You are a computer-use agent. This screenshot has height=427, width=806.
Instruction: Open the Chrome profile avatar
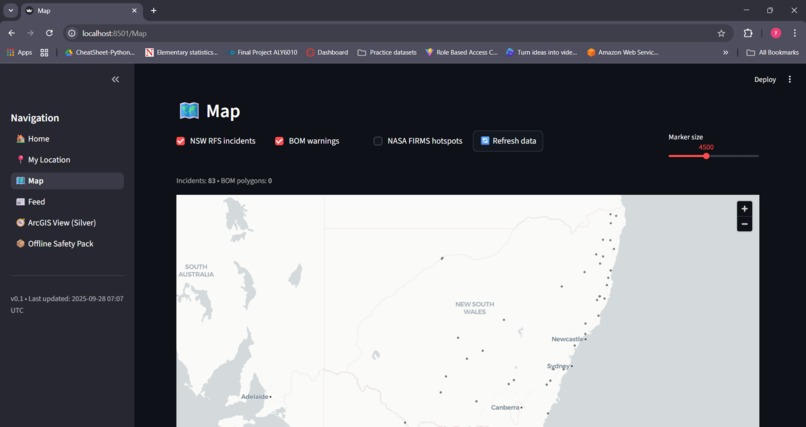[776, 33]
